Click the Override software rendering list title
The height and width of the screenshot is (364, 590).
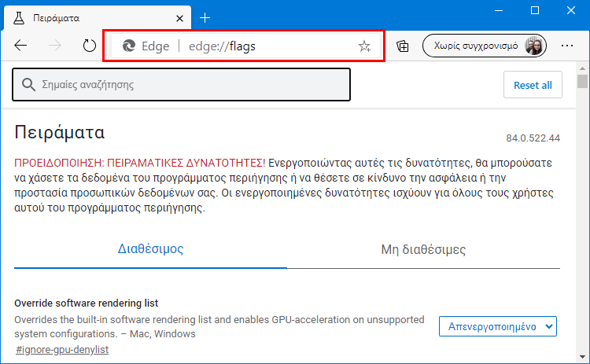coord(87,303)
